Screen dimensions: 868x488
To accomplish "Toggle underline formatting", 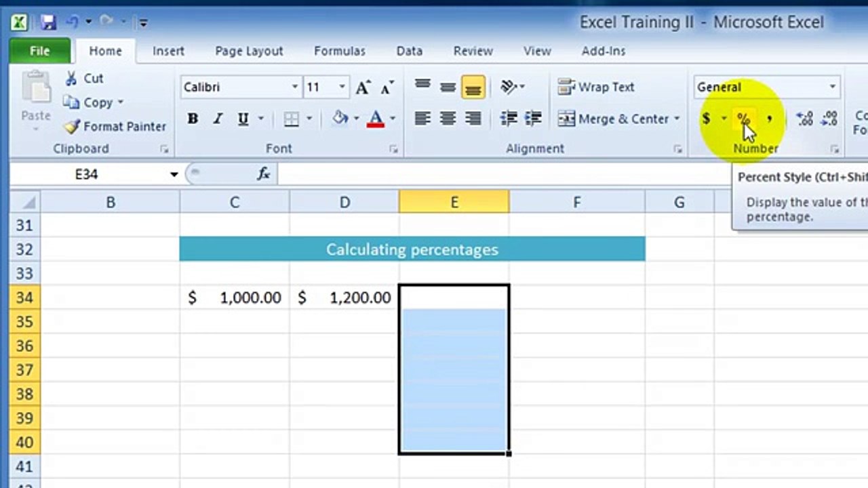I will click(x=243, y=119).
